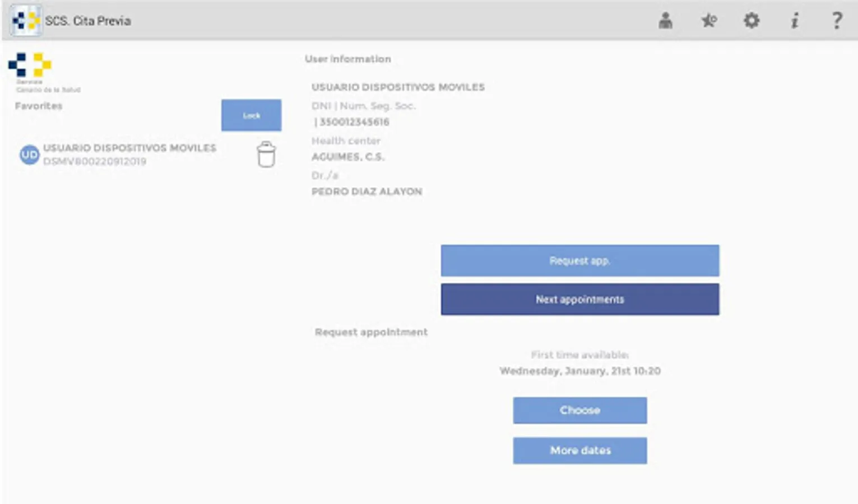858x504 pixels.
Task: Show app information via the i icon
Action: [794, 21]
